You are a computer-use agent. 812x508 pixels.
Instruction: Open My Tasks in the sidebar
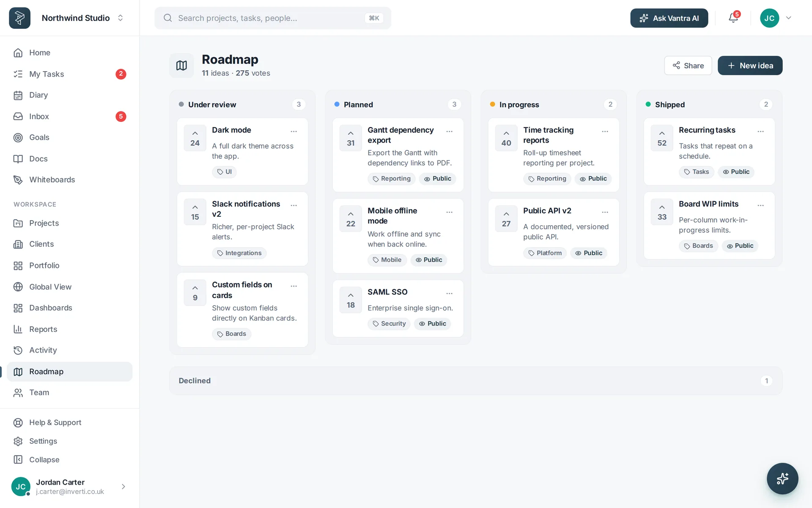point(70,74)
